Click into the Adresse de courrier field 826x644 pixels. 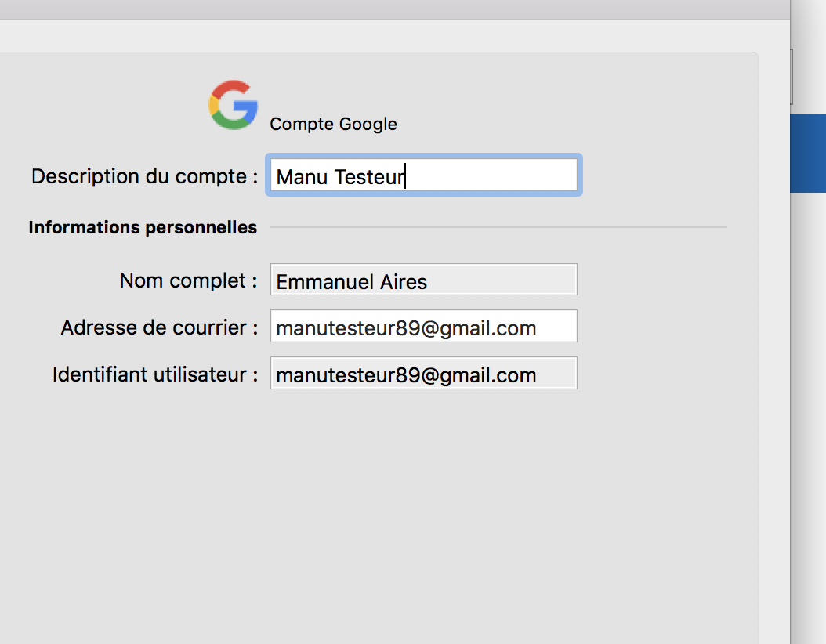coord(423,327)
